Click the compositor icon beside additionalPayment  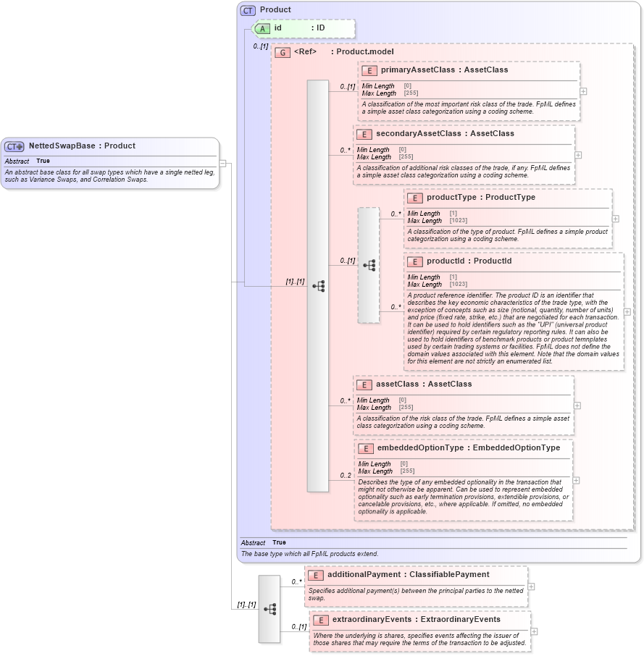(269, 610)
